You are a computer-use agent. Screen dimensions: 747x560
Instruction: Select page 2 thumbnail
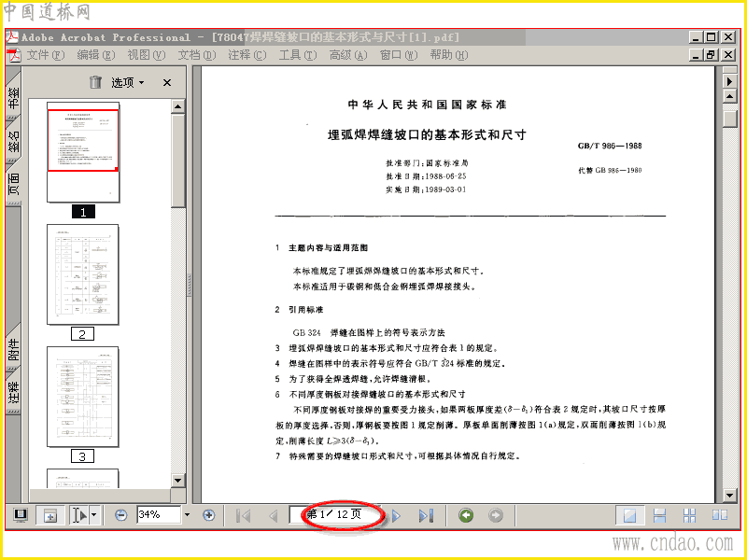(83, 274)
